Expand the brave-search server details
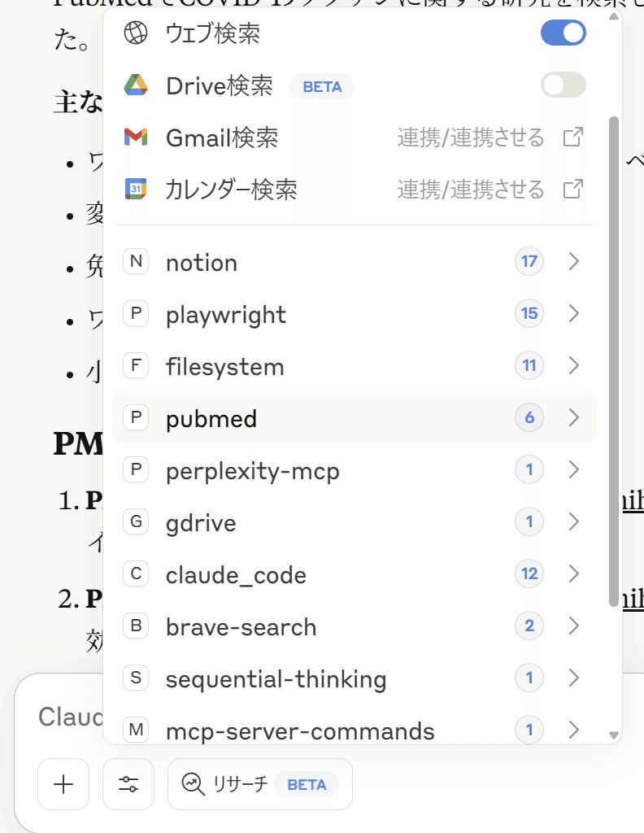Image resolution: width=644 pixels, height=833 pixels. click(574, 626)
